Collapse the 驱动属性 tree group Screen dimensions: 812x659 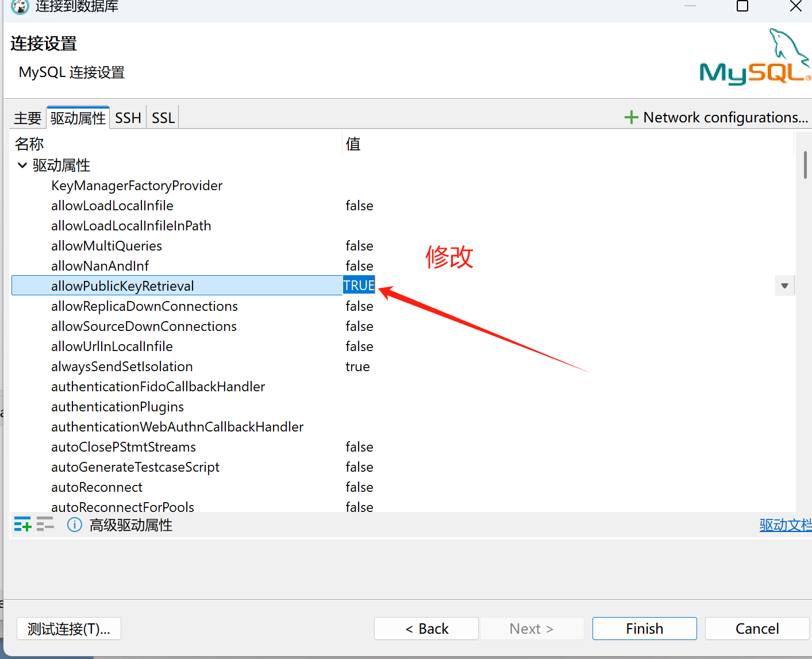(22, 165)
